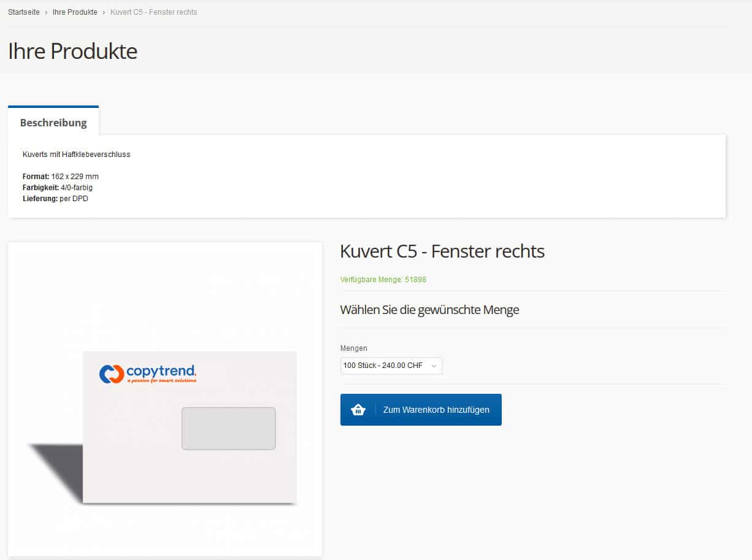Click the Wählen Sie die gewünschte Menge heading
752x560 pixels.
click(429, 310)
